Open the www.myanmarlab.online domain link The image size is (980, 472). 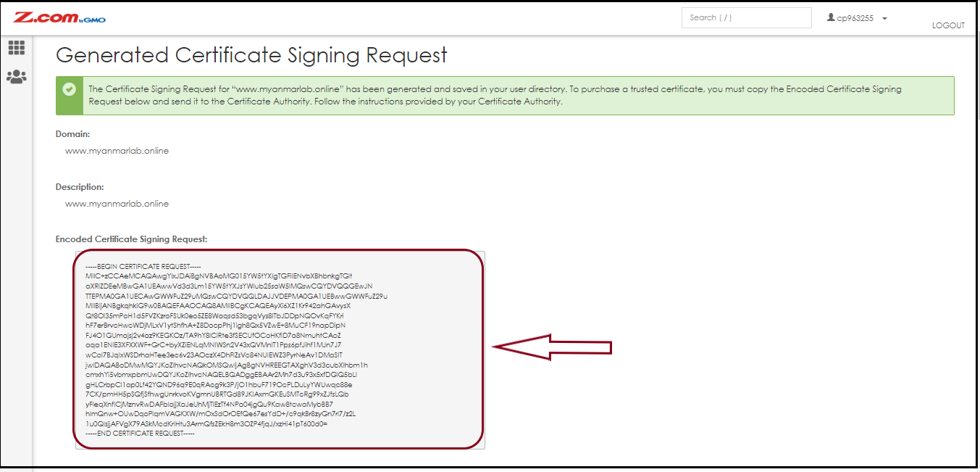tap(117, 151)
